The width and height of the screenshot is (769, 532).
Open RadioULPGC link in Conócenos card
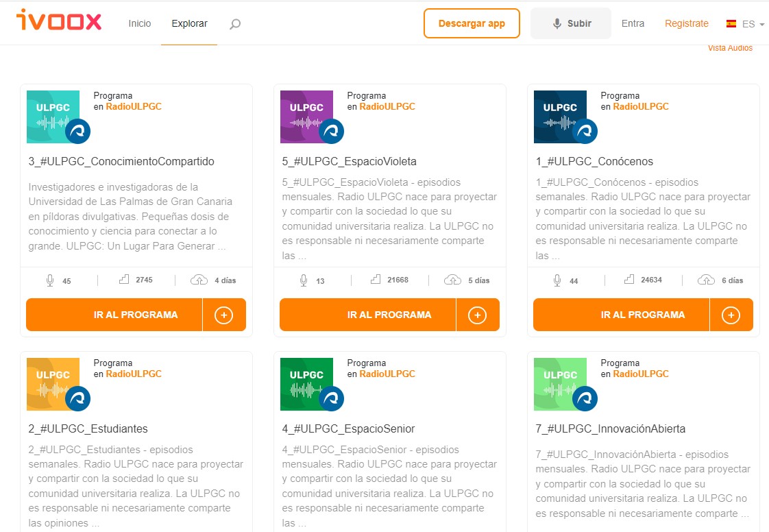[641, 106]
